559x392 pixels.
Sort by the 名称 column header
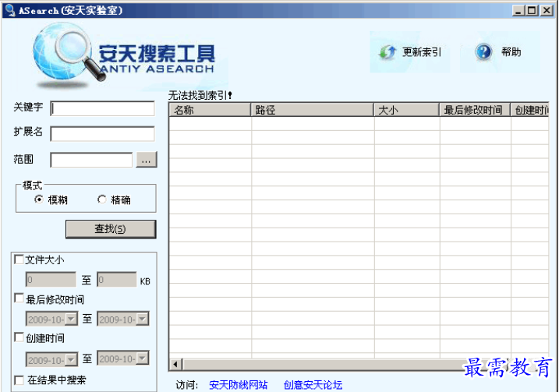210,110
